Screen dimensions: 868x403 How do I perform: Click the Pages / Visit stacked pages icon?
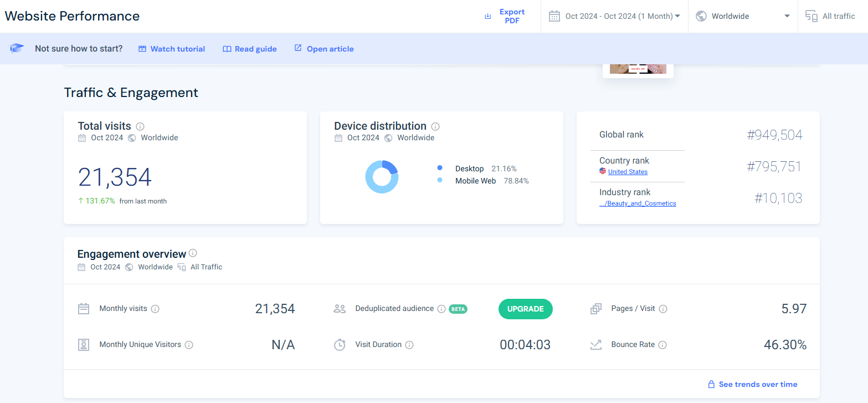click(x=596, y=309)
